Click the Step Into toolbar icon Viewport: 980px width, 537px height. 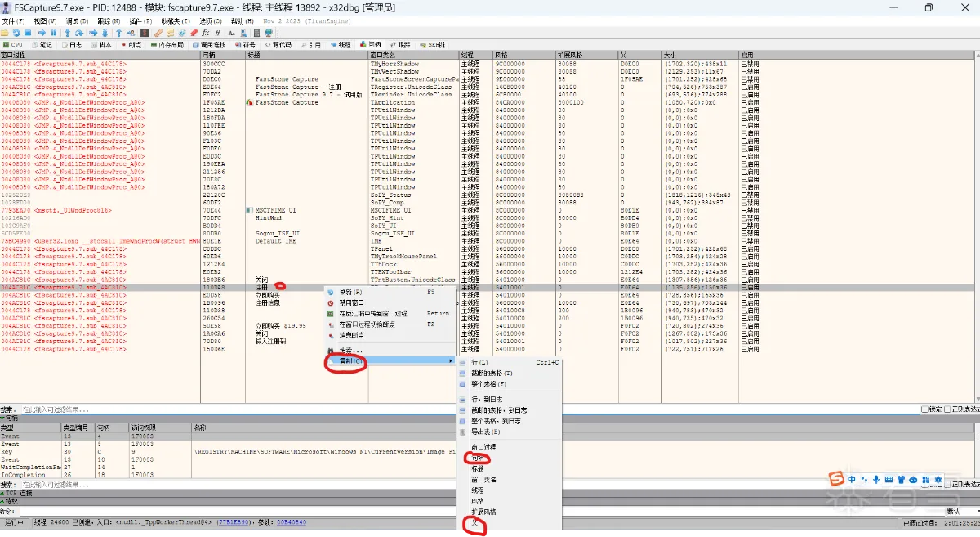pos(67,33)
